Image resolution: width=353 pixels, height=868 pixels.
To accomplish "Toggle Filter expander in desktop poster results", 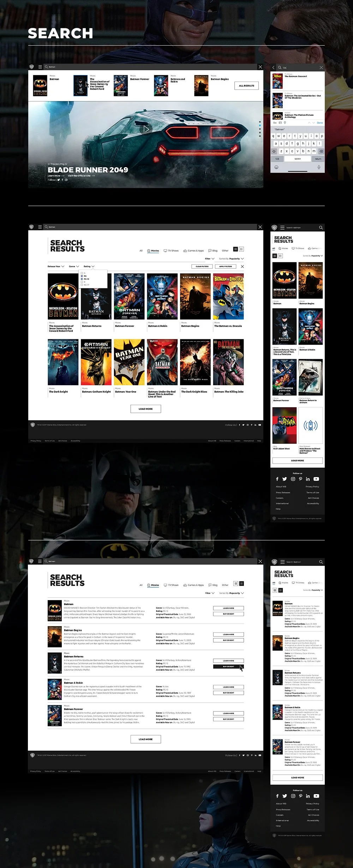I will click(210, 259).
